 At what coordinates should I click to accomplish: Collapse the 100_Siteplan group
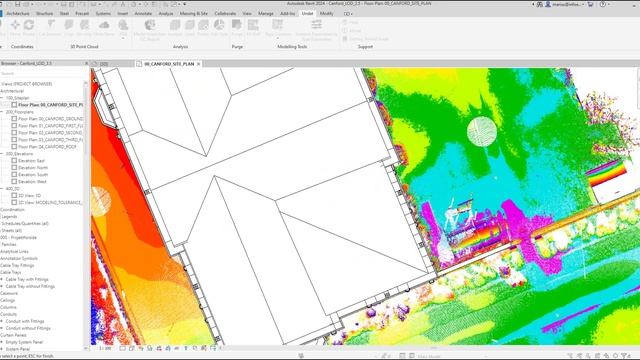tap(2, 98)
